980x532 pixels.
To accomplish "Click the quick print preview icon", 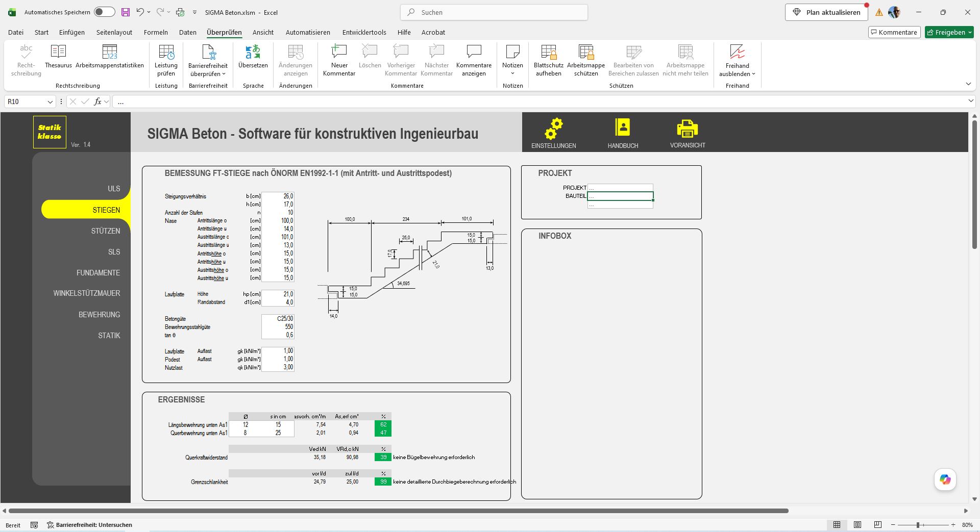I will (x=180, y=12).
